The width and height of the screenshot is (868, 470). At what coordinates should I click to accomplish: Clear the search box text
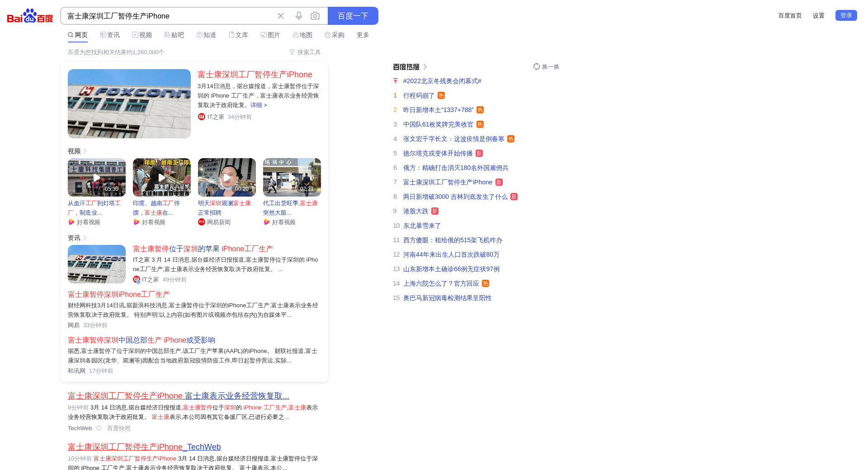pos(281,16)
